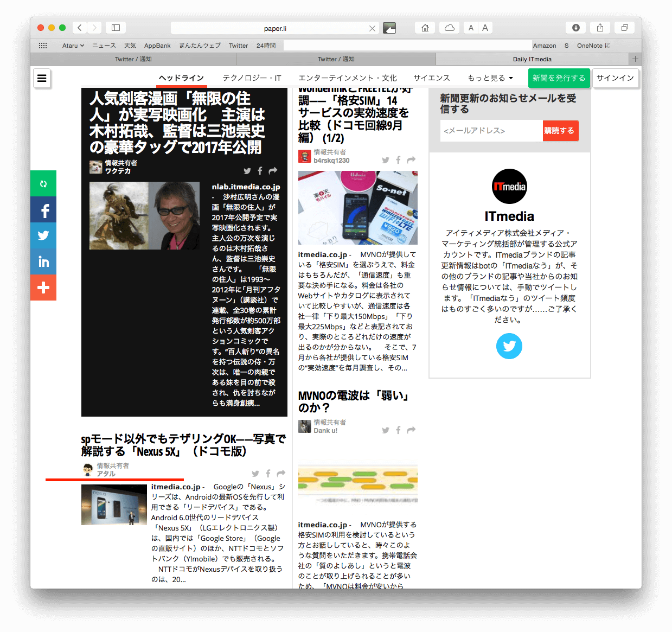Open the 人気剣客漫画「無限の住人」 headline
The height and width of the screenshot is (632, 672).
[177, 123]
